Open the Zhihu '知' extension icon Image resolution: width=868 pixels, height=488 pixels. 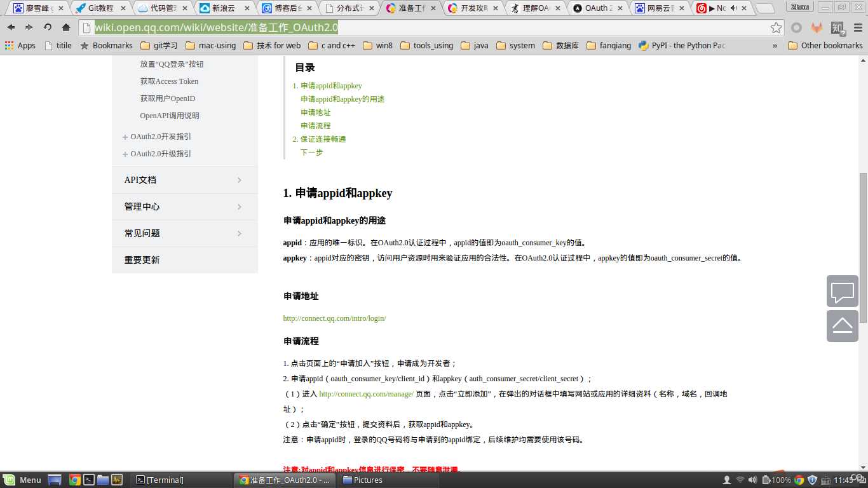[837, 27]
